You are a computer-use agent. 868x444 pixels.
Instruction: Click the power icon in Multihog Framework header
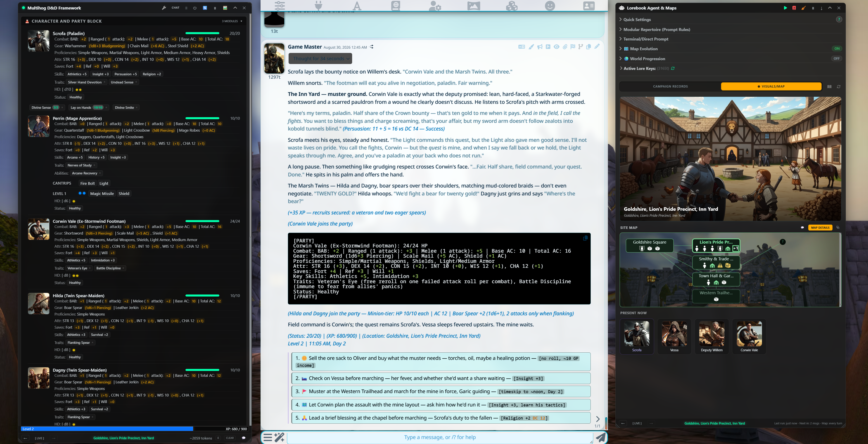(195, 8)
